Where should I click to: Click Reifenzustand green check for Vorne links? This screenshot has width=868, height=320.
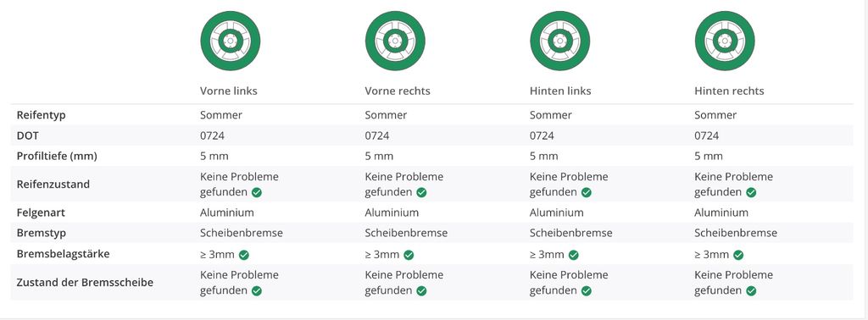[257, 192]
